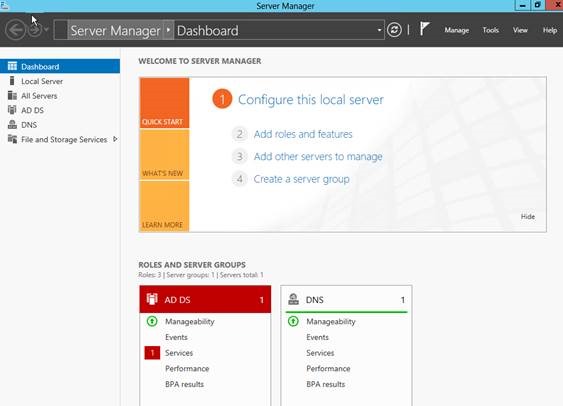Click the breadcrumb arrow after Server Manager
Image resolution: width=563 pixels, height=406 pixels.
click(168, 30)
